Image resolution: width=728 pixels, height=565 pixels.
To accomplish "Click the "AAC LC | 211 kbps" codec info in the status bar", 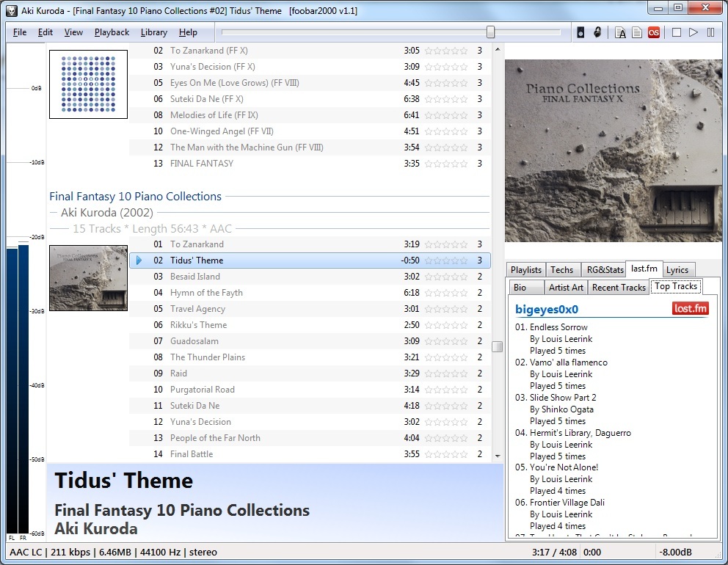I will click(50, 552).
